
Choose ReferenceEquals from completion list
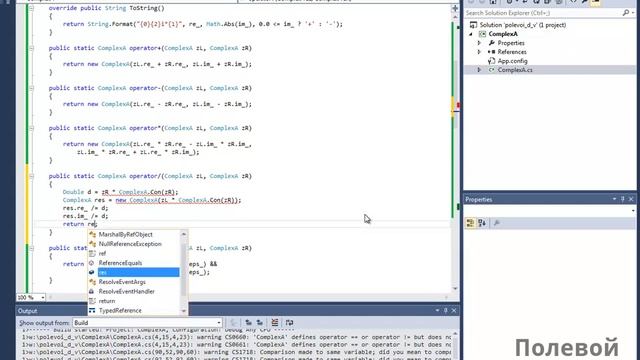[120, 263]
